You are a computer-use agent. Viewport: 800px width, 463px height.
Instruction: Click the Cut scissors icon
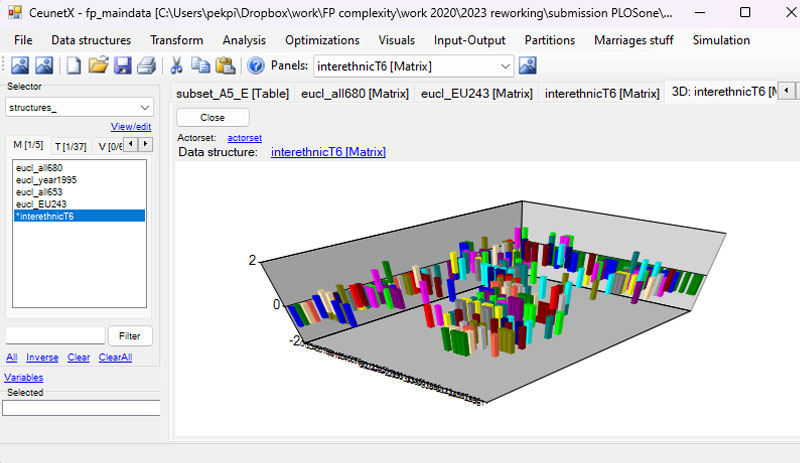[177, 66]
